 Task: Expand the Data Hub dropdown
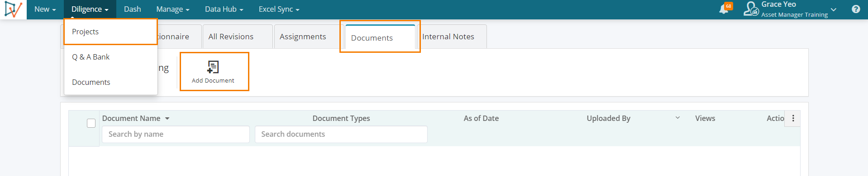tap(224, 9)
